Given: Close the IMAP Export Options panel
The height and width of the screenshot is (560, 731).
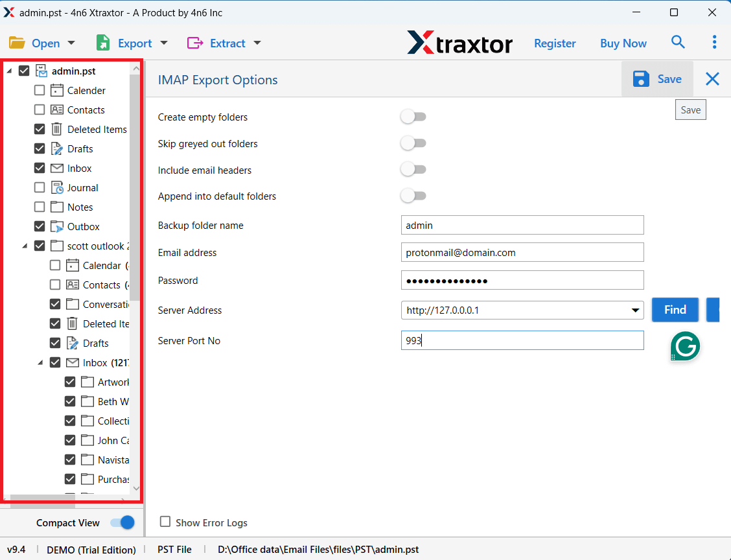Looking at the screenshot, I should click(x=712, y=79).
